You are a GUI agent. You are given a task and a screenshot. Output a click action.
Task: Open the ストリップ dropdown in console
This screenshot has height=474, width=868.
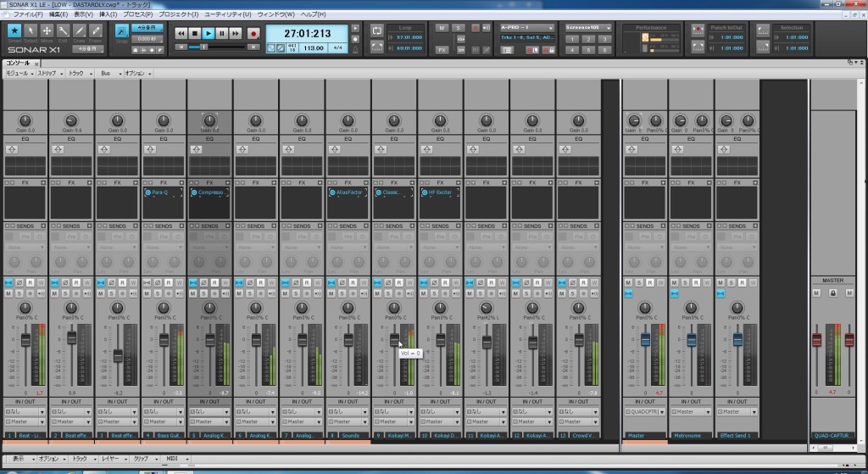[x=50, y=73]
